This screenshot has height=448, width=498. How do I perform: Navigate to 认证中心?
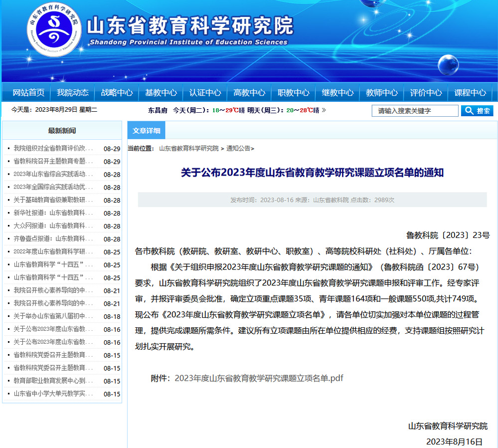205,92
